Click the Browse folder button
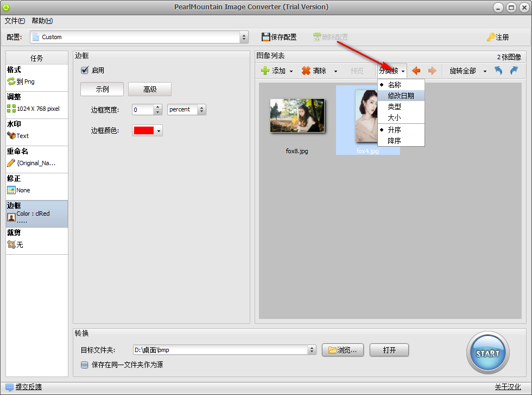The height and width of the screenshot is (395, 532). (x=343, y=350)
